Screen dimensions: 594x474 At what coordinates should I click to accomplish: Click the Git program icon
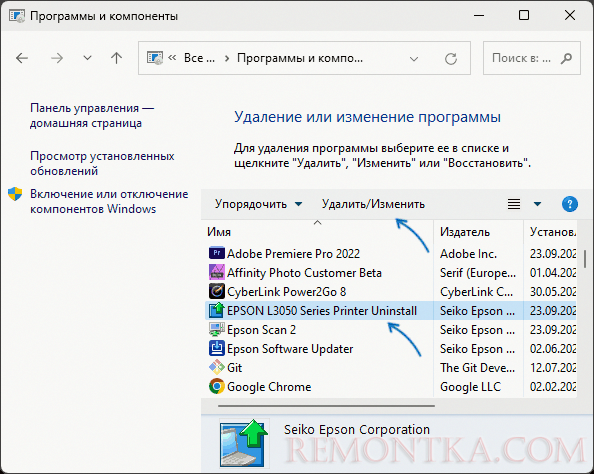(x=217, y=367)
